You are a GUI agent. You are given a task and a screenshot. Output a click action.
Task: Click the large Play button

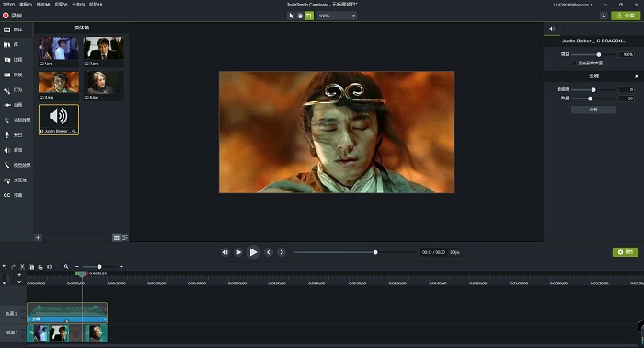tap(253, 252)
